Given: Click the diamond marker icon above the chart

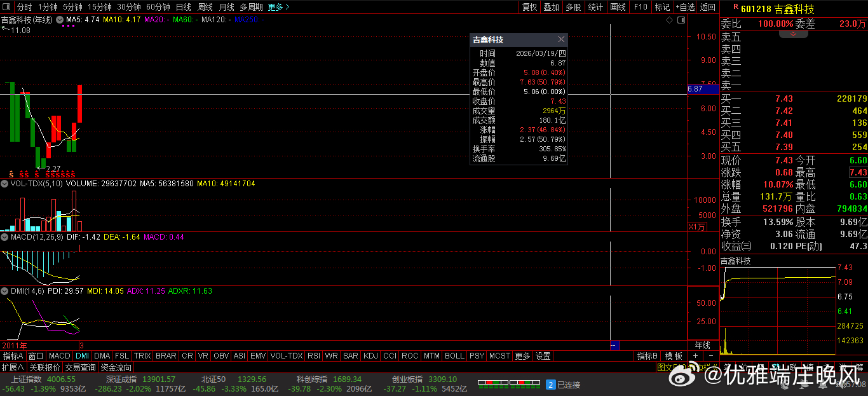Looking at the screenshot, I should coord(670,20).
